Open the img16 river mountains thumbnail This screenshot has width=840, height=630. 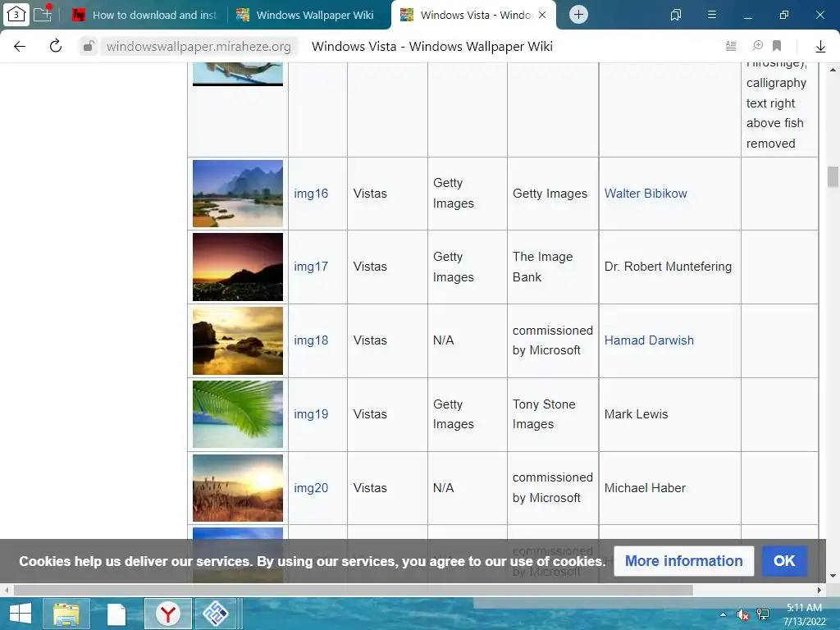238,194
